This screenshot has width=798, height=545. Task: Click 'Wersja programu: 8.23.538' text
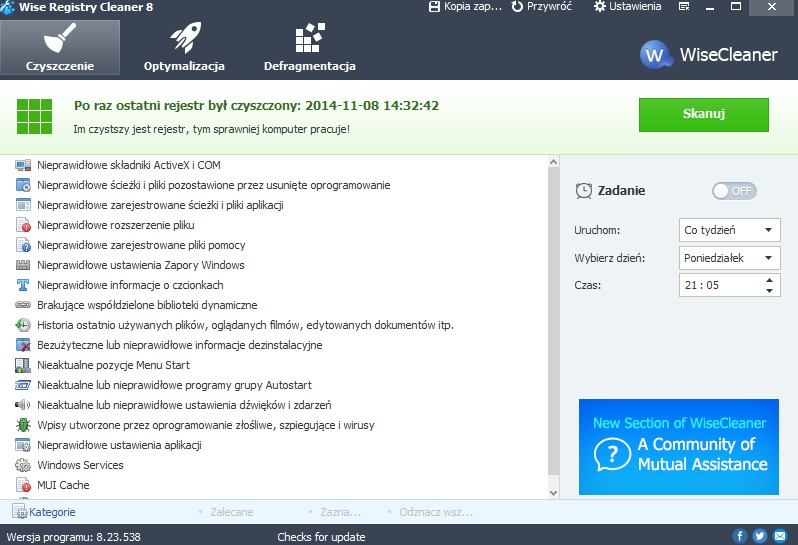click(x=73, y=537)
